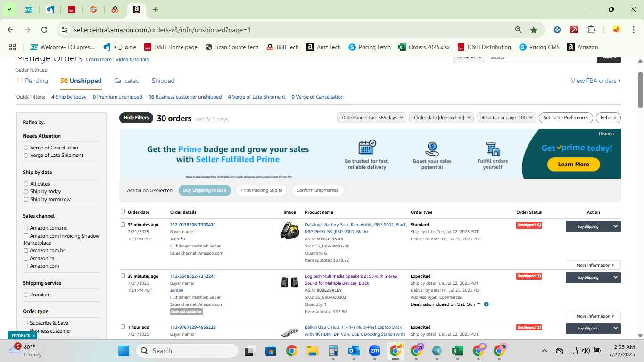Open the Task View taskbar icon
The height and width of the screenshot is (362, 644).
tap(250, 351)
